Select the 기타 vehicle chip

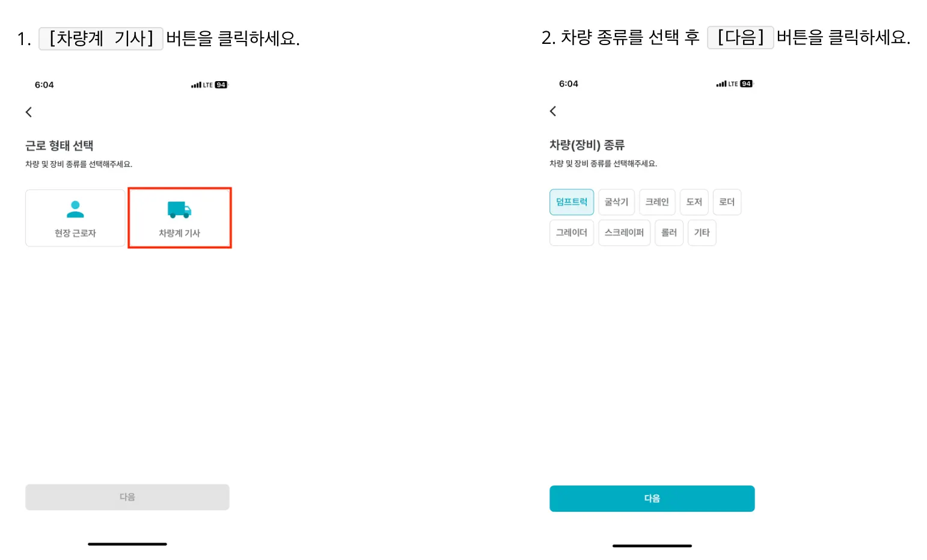click(702, 233)
